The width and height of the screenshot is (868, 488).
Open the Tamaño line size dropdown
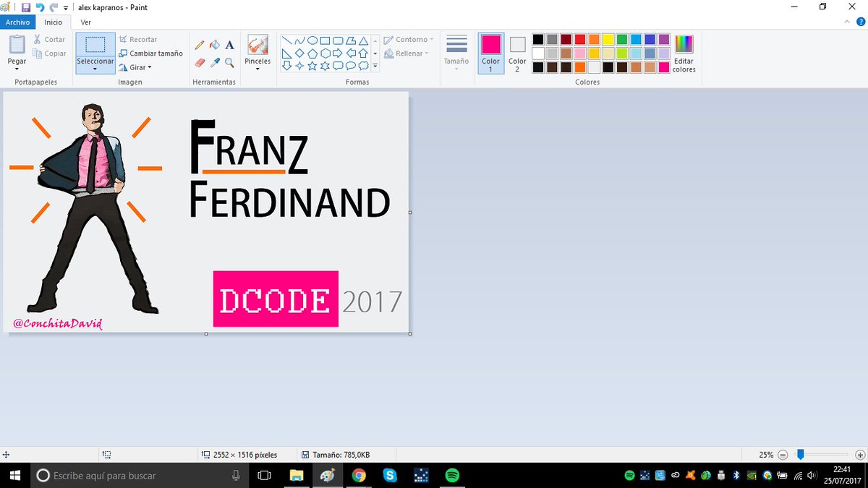click(x=456, y=52)
